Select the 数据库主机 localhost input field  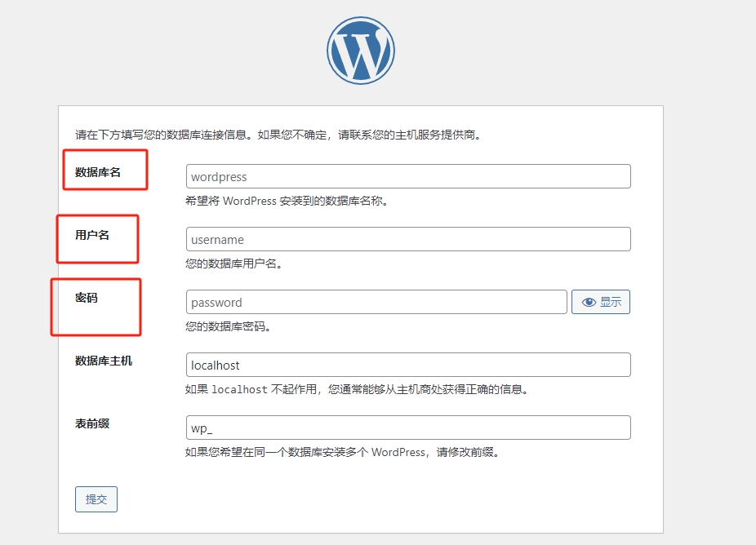pyautogui.click(x=408, y=365)
